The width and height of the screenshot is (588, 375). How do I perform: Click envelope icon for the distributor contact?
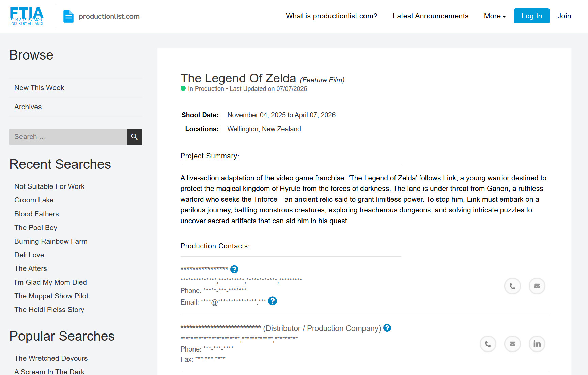point(512,344)
